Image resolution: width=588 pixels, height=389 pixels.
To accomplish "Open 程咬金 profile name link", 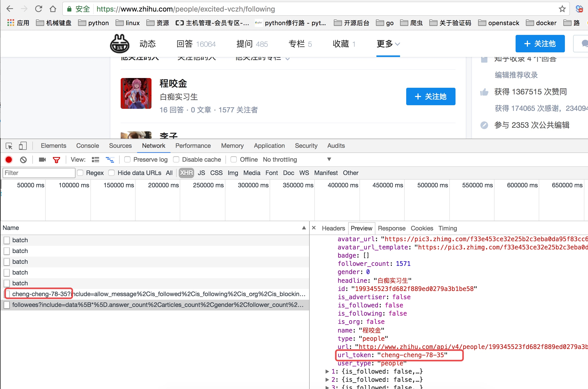I will [x=173, y=83].
